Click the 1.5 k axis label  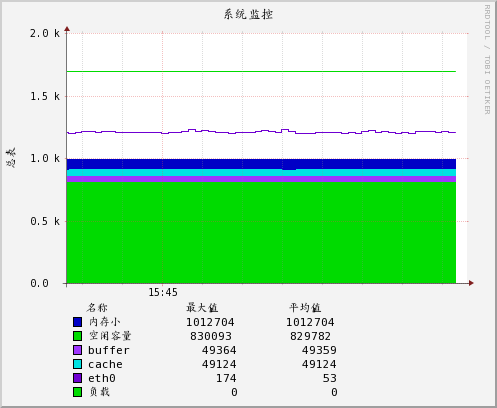[x=45, y=96]
